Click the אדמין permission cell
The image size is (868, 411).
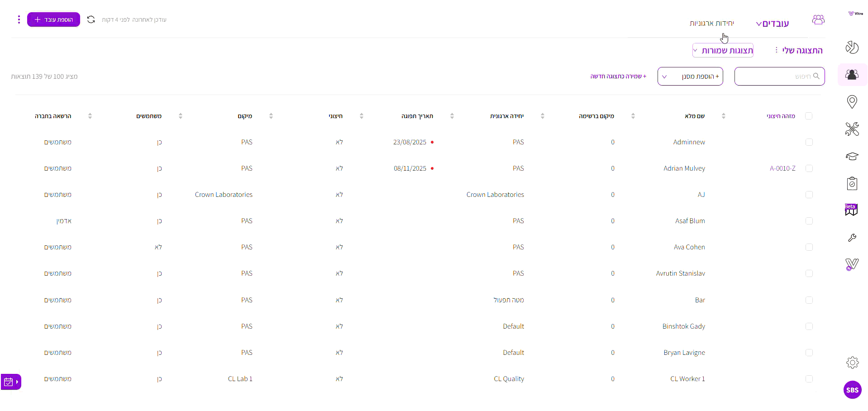click(64, 221)
